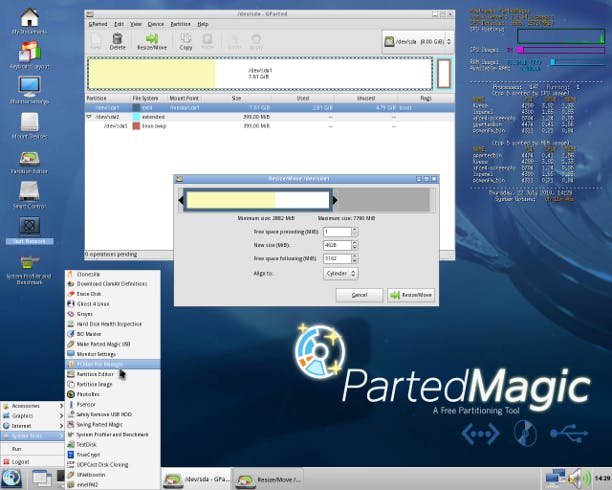Click the Resize/Move confirm button in dialog
612x490 pixels.
[x=411, y=295]
